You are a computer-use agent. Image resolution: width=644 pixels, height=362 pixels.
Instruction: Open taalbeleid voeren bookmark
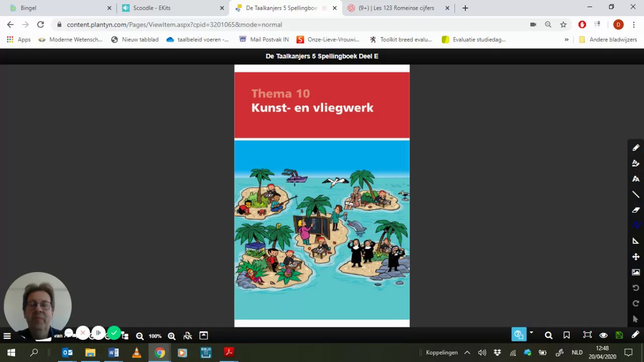point(197,39)
